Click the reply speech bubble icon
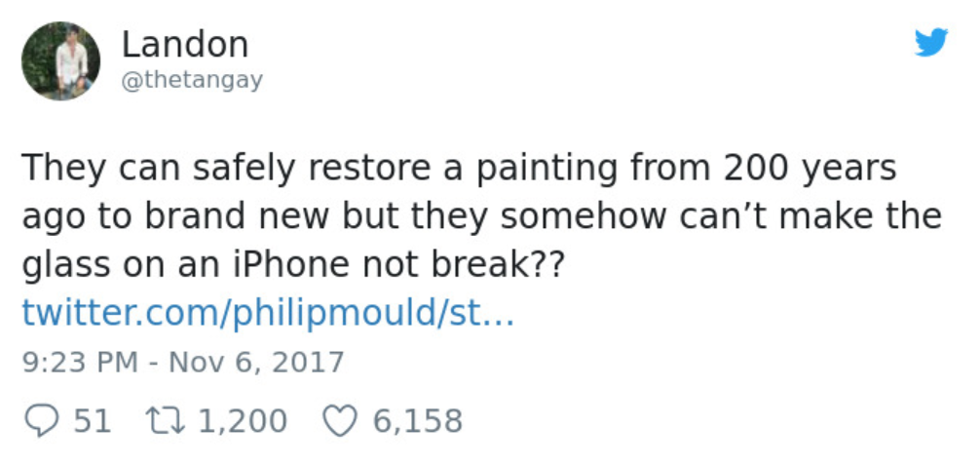The width and height of the screenshot is (980, 466). click(41, 420)
